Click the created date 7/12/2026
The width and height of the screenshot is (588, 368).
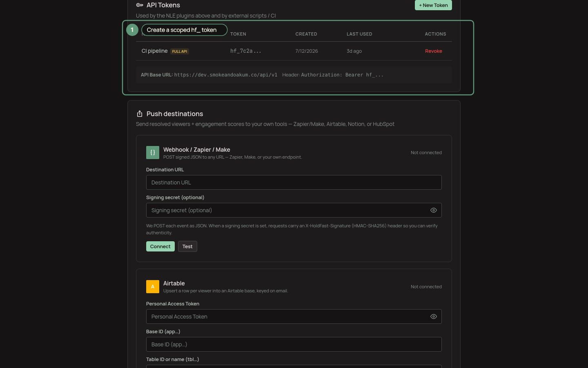(x=307, y=51)
